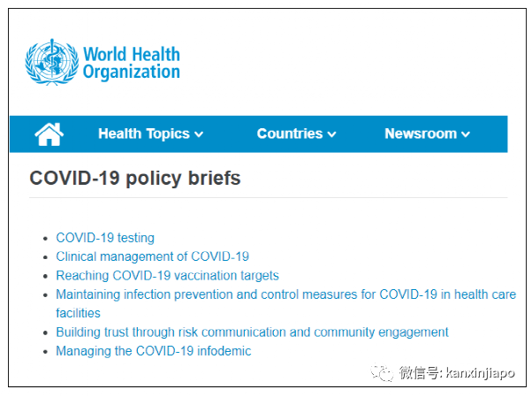This screenshot has height=397, width=532.
Task: Click the home icon in navigation bar
Action: pos(49,134)
